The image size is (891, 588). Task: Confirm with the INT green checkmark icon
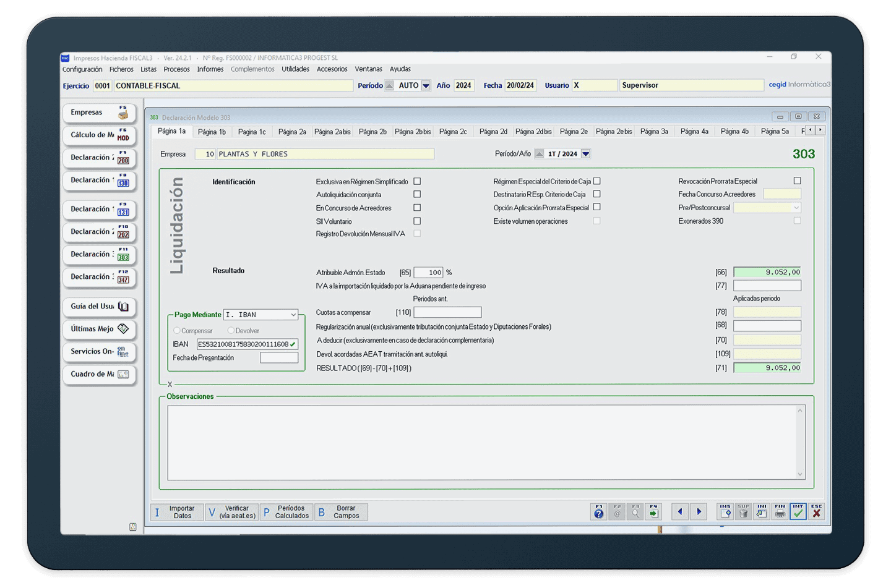798,511
